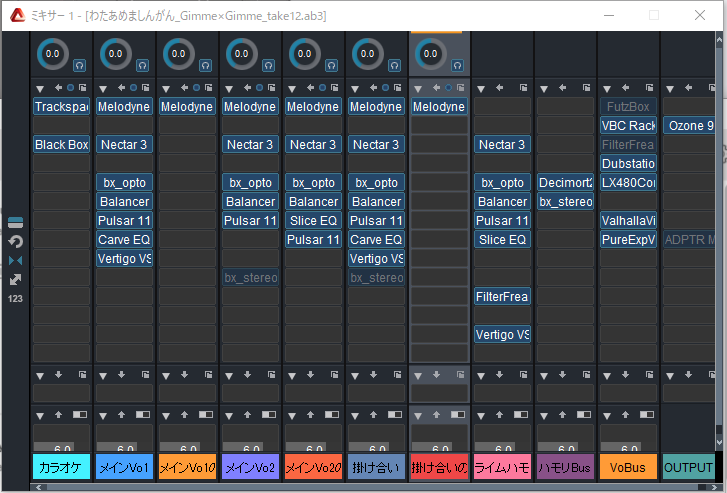Open insert effects menu on ライムハモ channel
The width and height of the screenshot is (727, 493).
481,89
